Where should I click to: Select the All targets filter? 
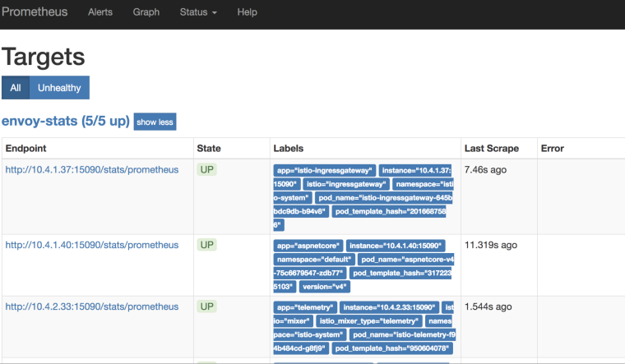(16, 88)
